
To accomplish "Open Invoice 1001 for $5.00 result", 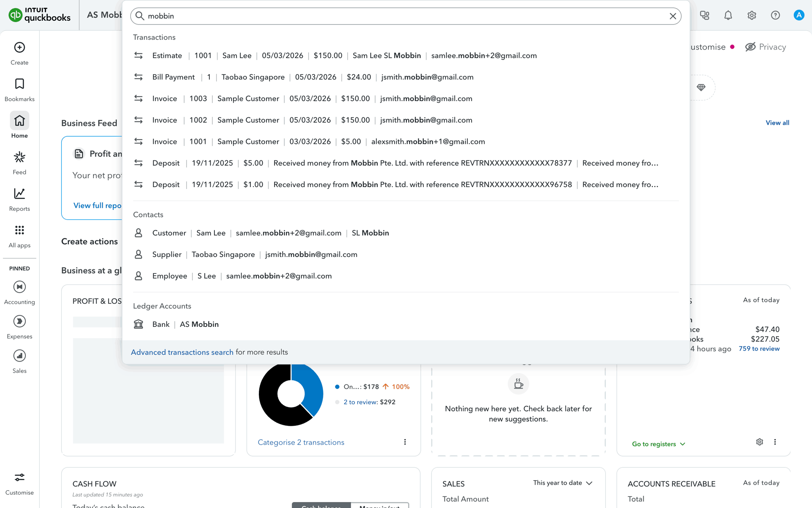I will point(406,141).
